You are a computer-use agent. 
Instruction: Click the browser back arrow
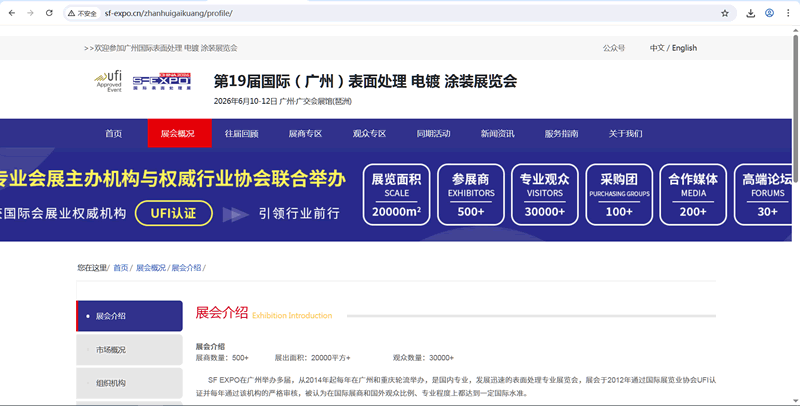11,13
